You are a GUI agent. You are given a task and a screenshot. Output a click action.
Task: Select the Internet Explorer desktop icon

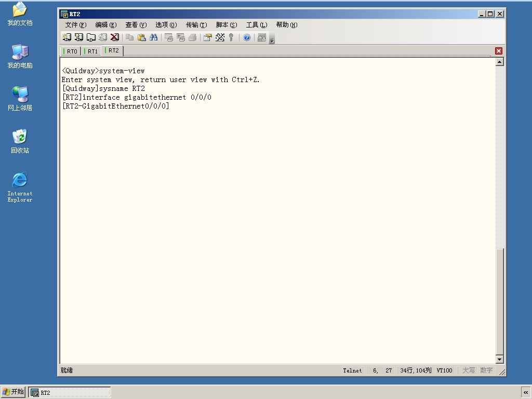(x=20, y=187)
